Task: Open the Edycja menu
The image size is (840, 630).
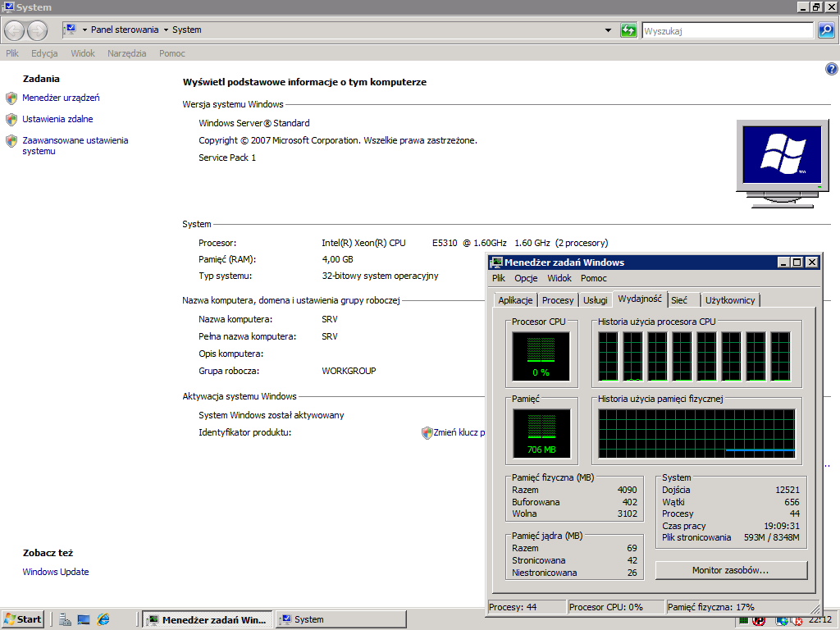Action: tap(44, 53)
